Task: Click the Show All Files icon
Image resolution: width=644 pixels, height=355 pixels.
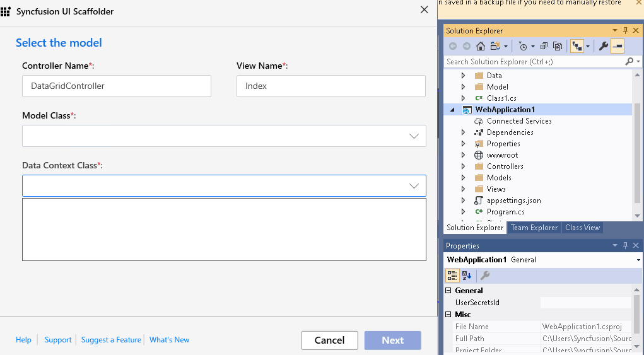Action: click(558, 46)
